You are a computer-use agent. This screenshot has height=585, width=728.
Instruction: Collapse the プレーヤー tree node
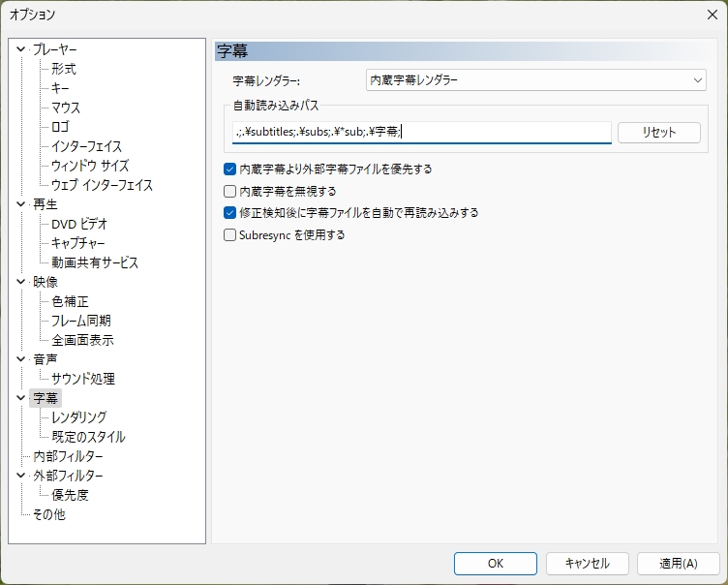21,49
